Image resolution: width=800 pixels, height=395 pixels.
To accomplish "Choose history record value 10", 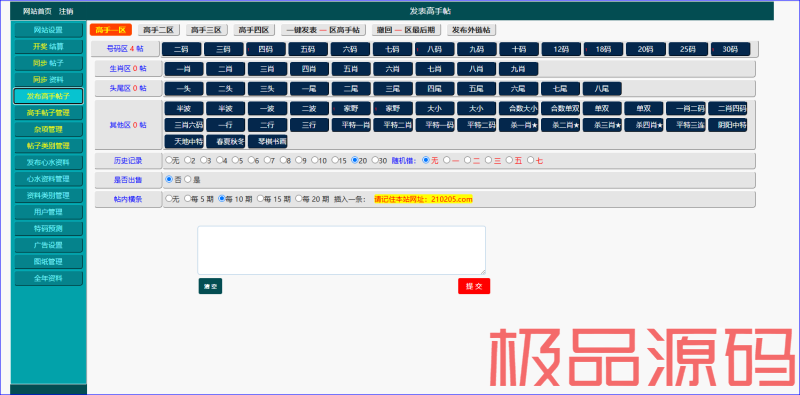I will 314,160.
